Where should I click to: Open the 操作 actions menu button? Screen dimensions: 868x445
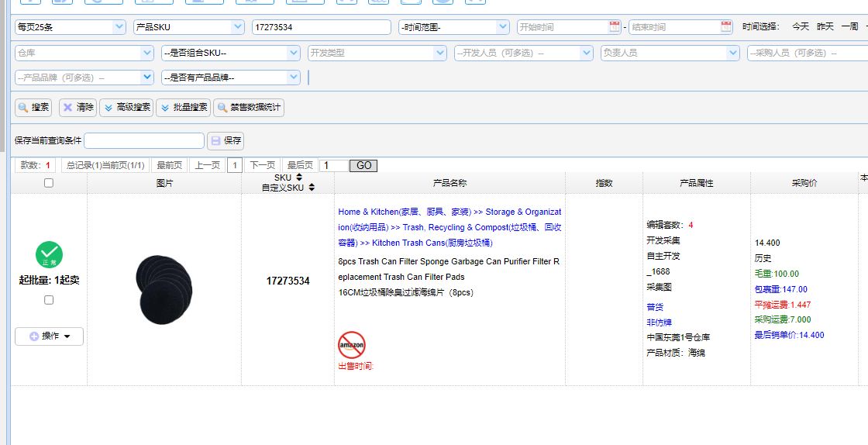point(50,336)
